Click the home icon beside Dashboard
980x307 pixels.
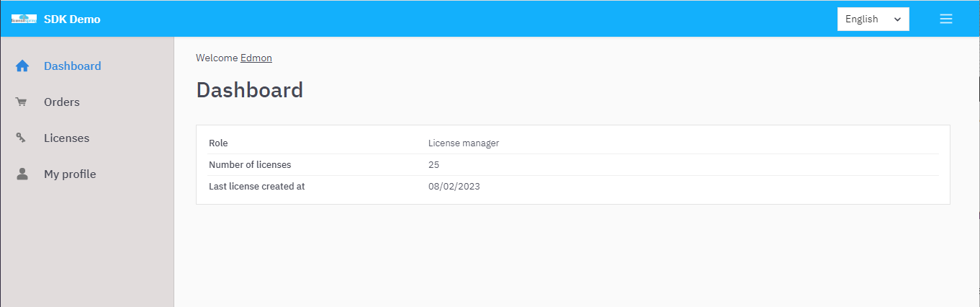(22, 66)
